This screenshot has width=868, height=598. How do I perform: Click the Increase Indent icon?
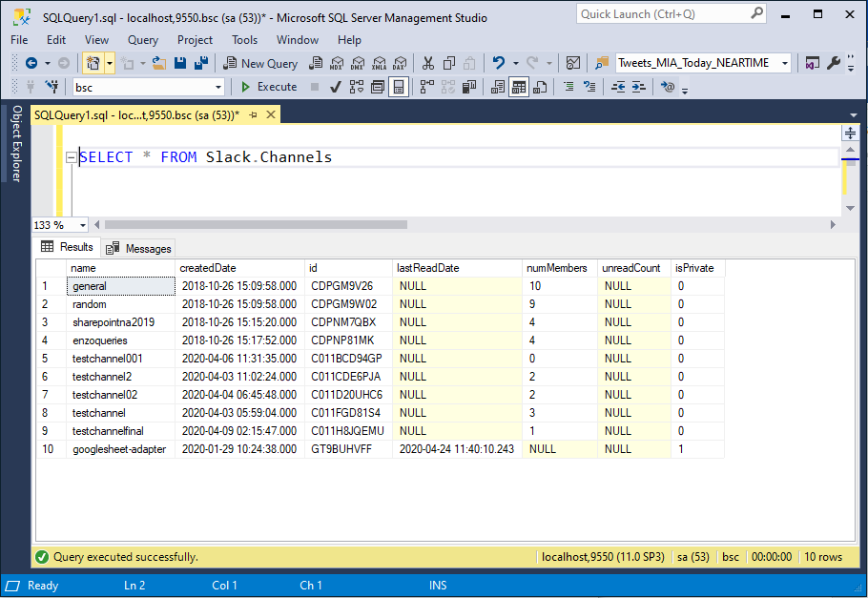pyautogui.click(x=638, y=87)
